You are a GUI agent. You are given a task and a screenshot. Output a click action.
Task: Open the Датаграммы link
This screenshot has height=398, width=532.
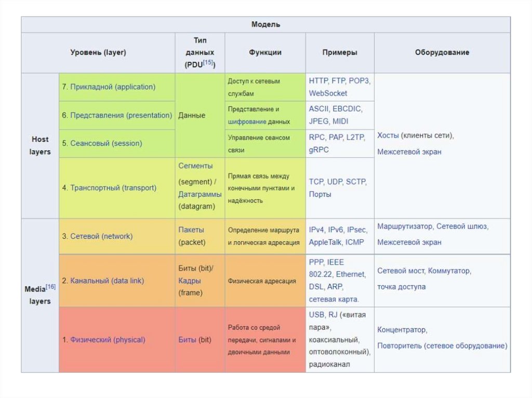[x=200, y=194]
